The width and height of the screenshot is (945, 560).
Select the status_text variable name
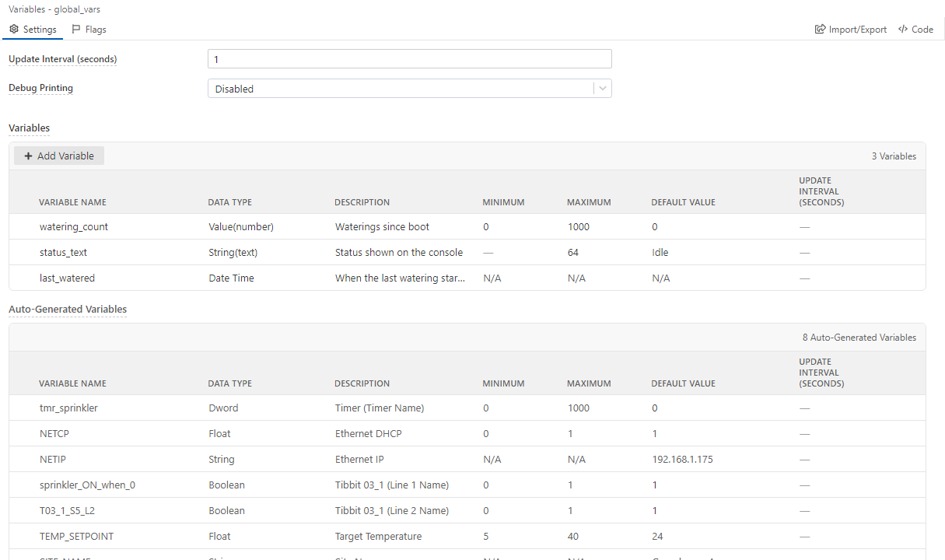64,252
